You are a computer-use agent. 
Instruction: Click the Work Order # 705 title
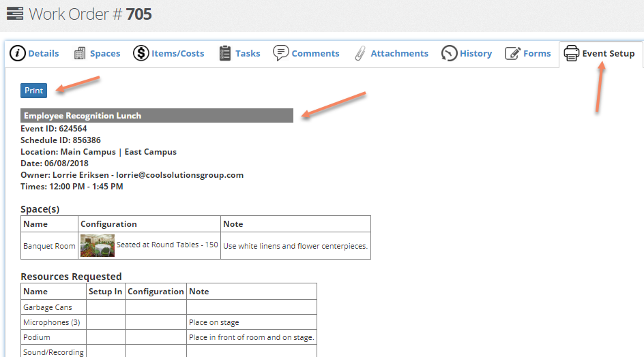[x=90, y=14]
